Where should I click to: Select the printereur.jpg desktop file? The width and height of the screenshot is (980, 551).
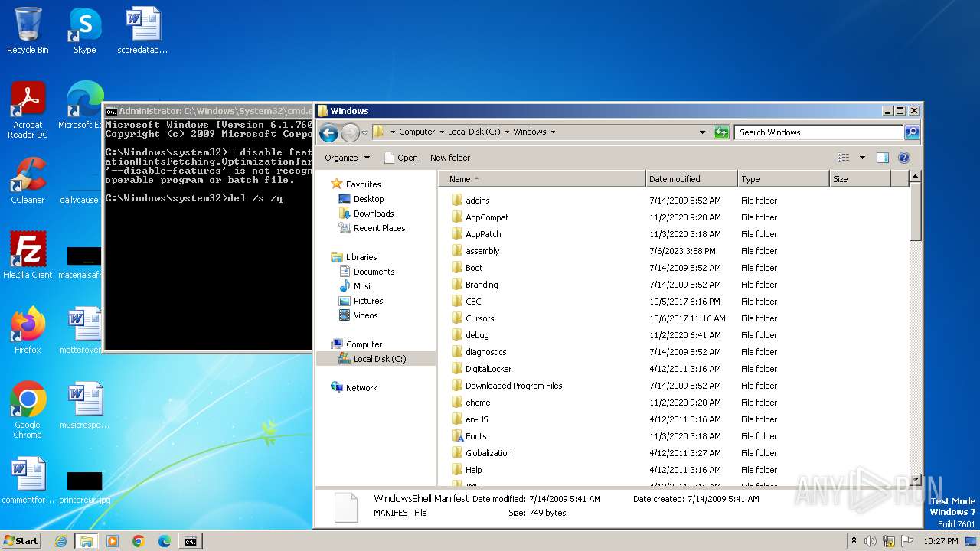point(84,487)
